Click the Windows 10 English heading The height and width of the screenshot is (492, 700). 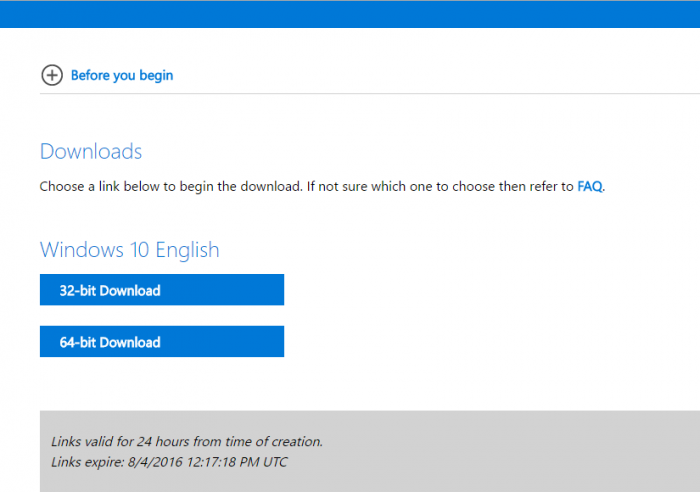(129, 250)
